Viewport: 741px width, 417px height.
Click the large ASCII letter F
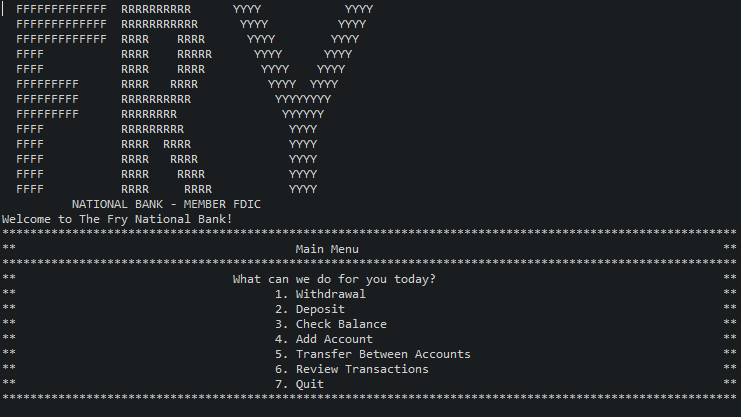[x=61, y=99]
